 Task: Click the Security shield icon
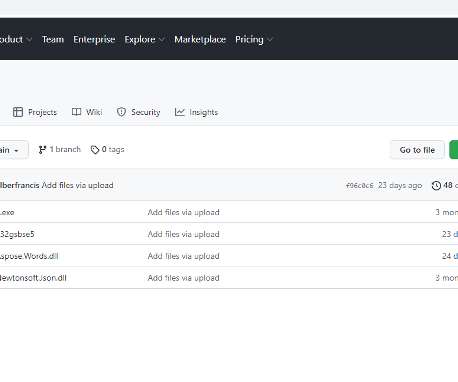click(121, 112)
